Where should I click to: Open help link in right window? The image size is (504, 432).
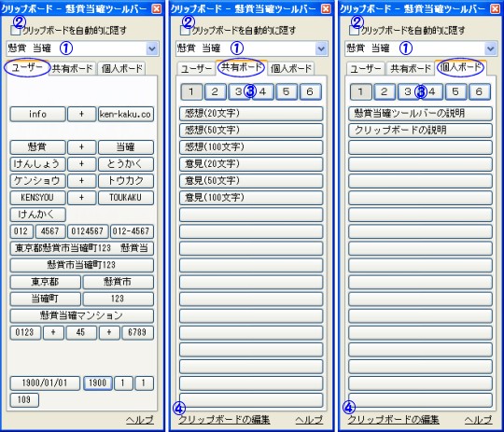click(x=478, y=420)
